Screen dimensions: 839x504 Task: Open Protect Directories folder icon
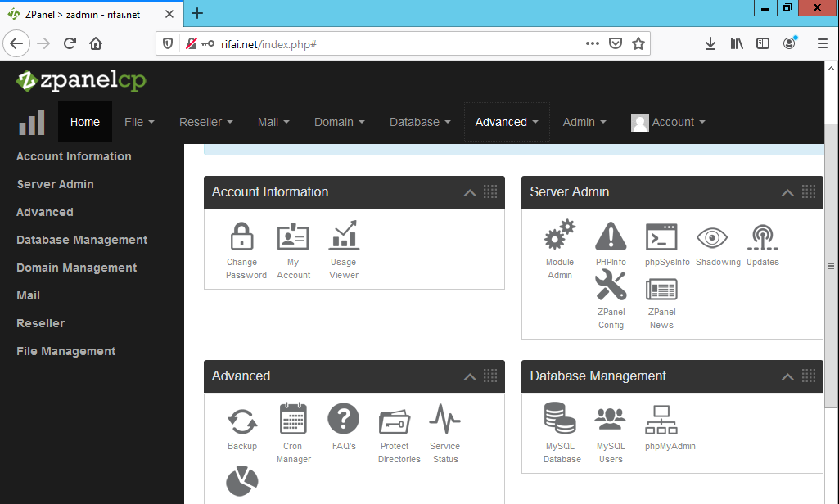tap(395, 421)
